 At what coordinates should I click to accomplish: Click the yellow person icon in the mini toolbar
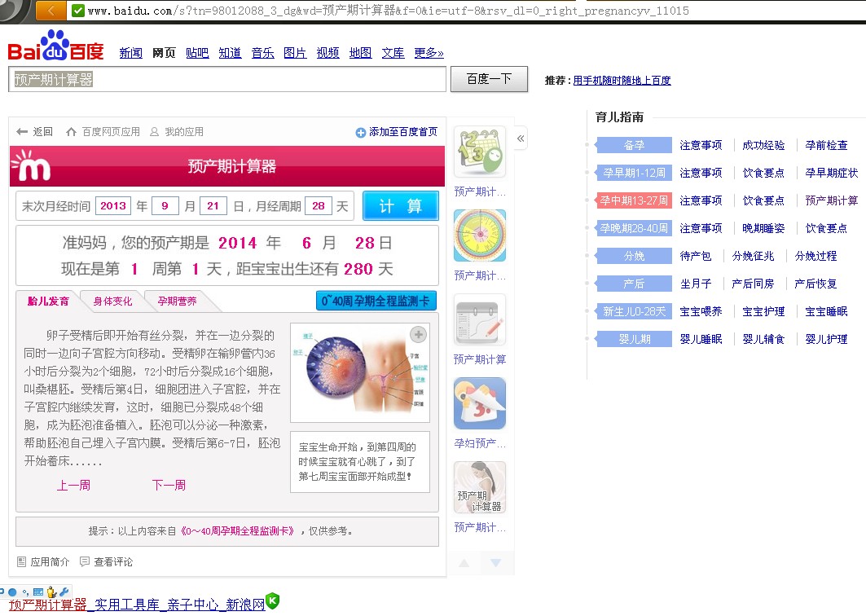tap(52, 592)
